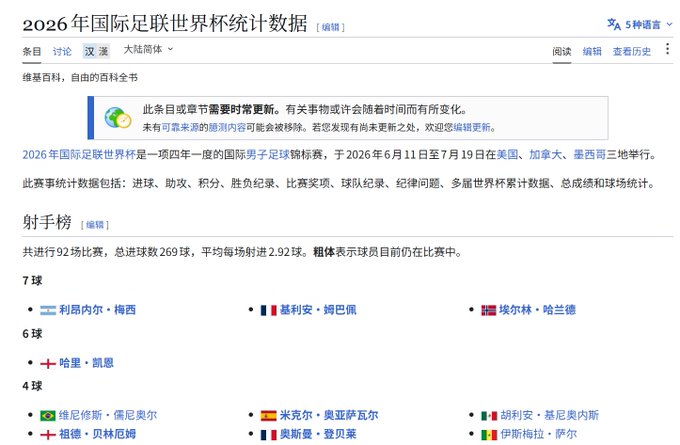This screenshot has width=680, height=445.
Task: Select the 阅读 tab
Action: [x=562, y=51]
